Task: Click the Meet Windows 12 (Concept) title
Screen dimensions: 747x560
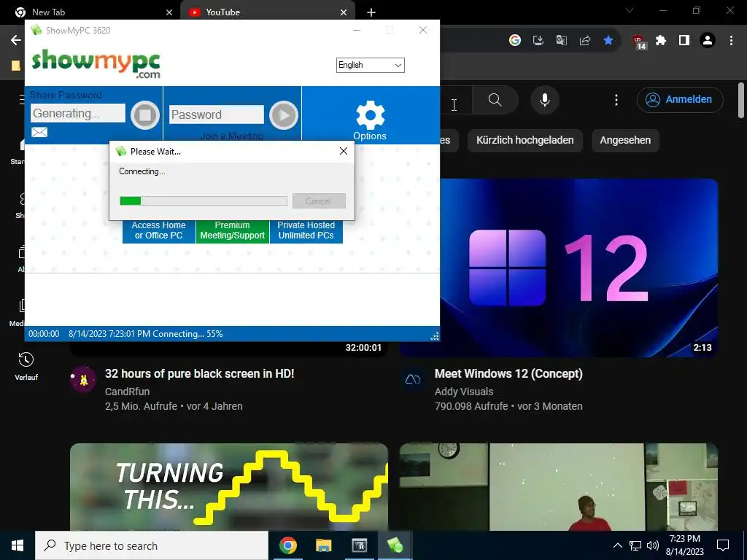Action: [x=508, y=374]
